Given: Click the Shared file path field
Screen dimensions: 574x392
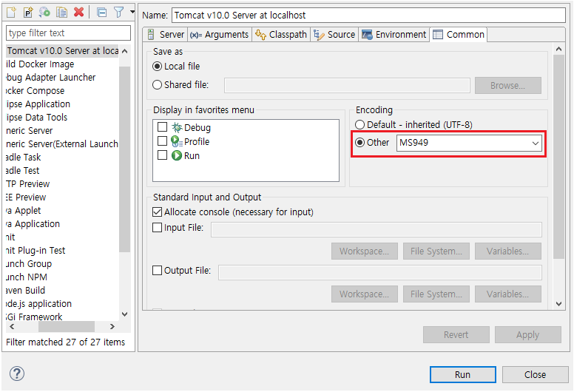Looking at the screenshot, I should pos(347,85).
